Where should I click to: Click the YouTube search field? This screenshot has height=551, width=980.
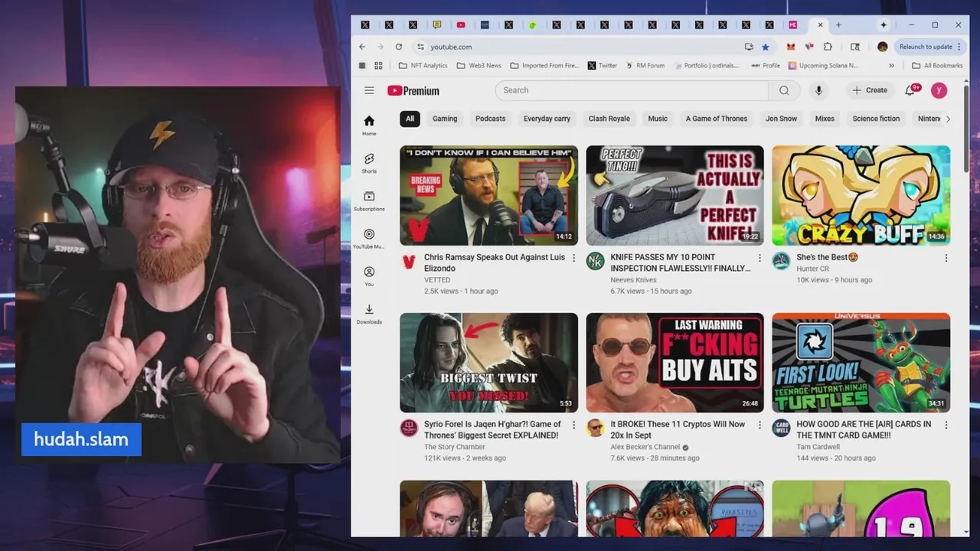click(x=632, y=90)
